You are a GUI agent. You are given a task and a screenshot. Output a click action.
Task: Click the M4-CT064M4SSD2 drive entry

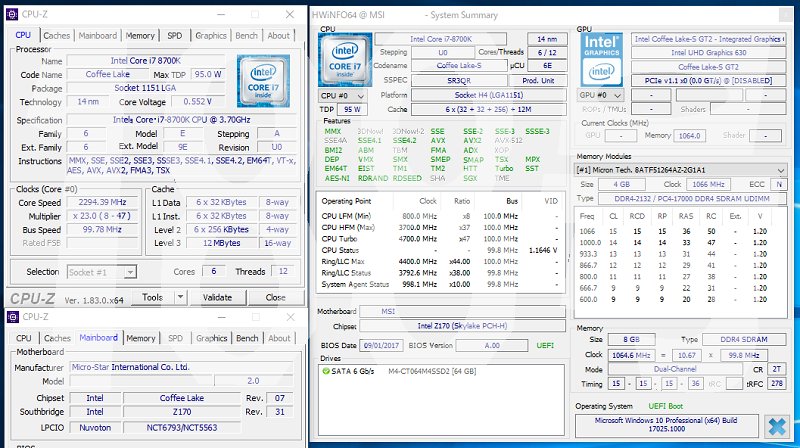(432, 371)
